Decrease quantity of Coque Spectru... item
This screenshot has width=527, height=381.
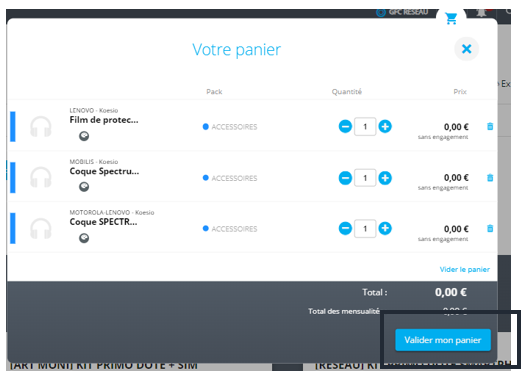pos(345,178)
